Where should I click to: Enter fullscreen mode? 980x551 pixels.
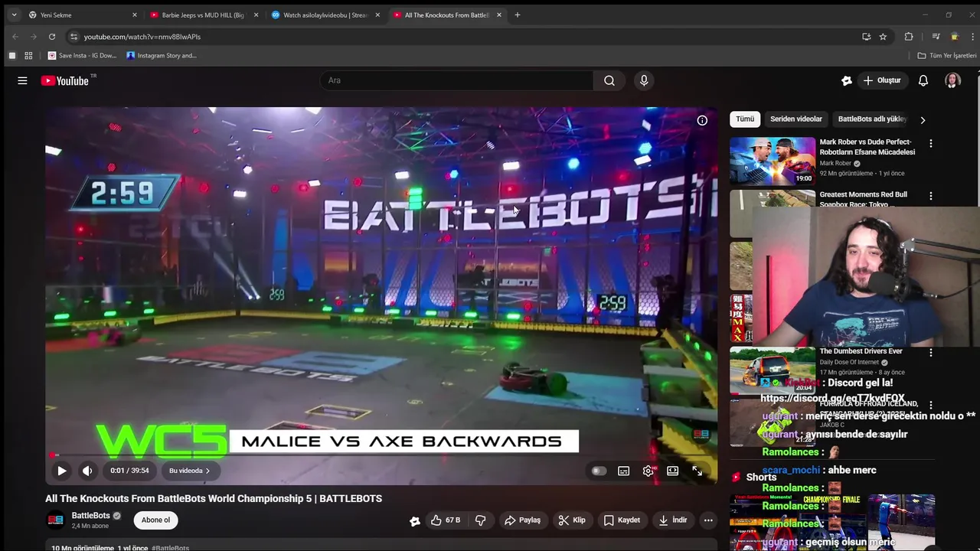tap(697, 471)
